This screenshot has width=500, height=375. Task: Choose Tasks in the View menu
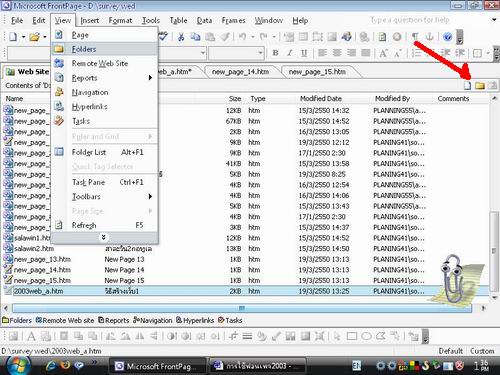104,121
